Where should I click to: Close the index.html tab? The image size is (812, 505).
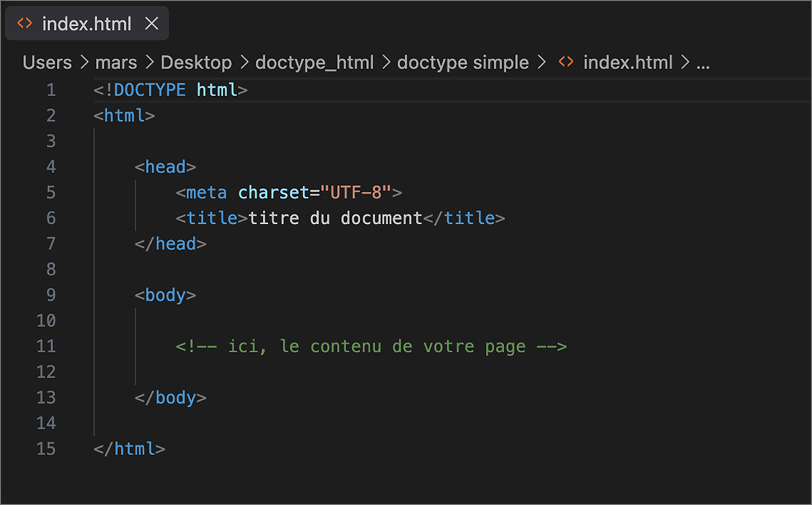coord(152,24)
